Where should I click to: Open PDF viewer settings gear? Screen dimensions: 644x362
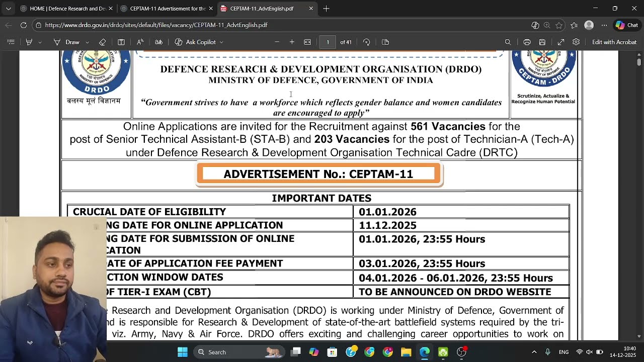coord(576,42)
